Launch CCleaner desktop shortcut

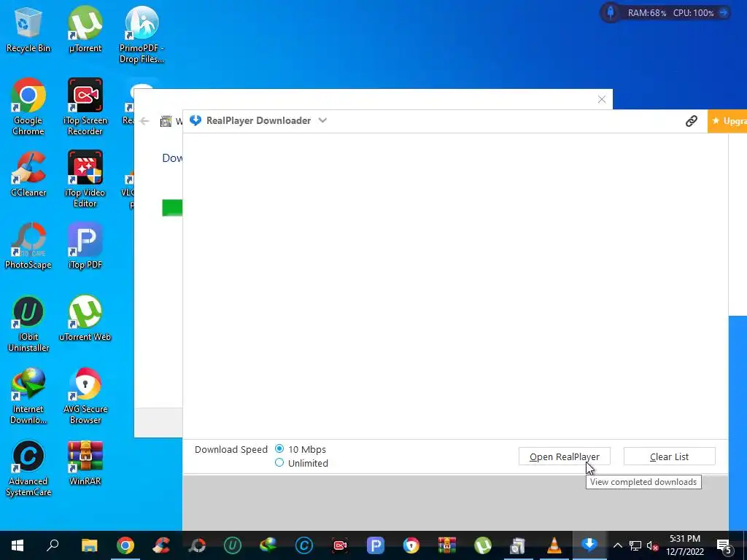pos(28,174)
